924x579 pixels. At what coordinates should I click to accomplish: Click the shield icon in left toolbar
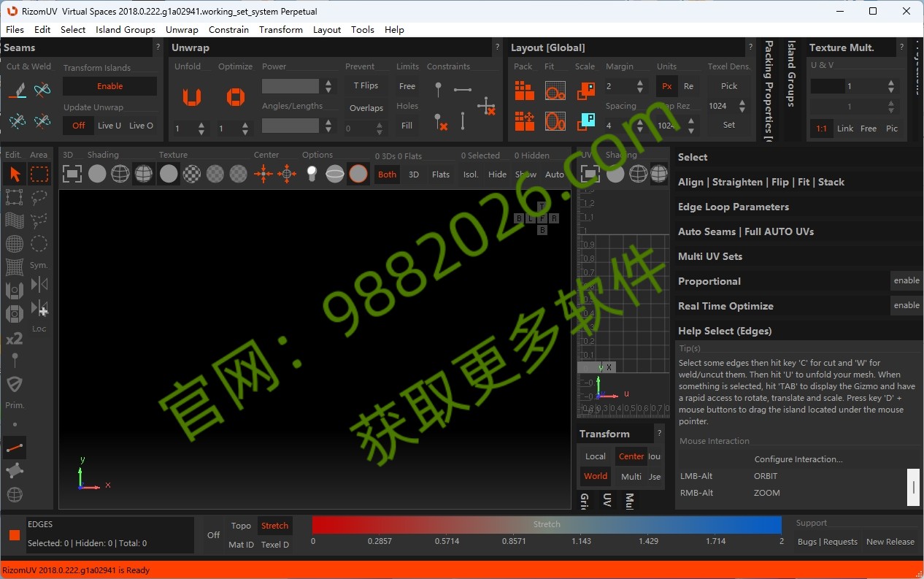15,384
